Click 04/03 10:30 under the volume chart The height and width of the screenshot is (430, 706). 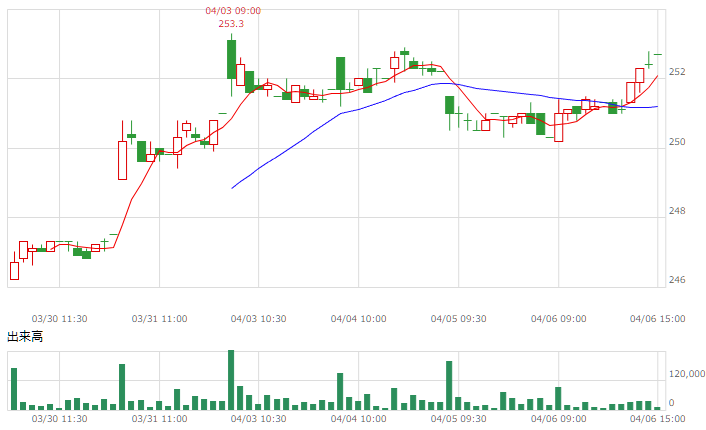click(x=258, y=419)
